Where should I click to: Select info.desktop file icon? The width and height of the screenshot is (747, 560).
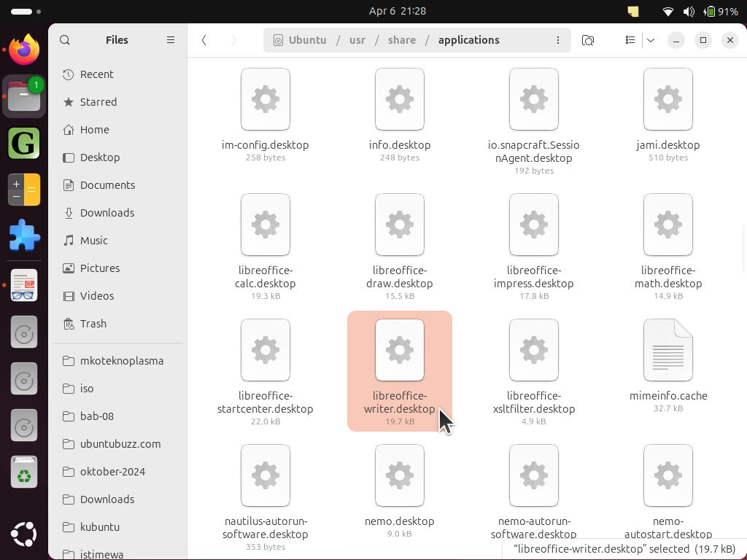click(400, 99)
